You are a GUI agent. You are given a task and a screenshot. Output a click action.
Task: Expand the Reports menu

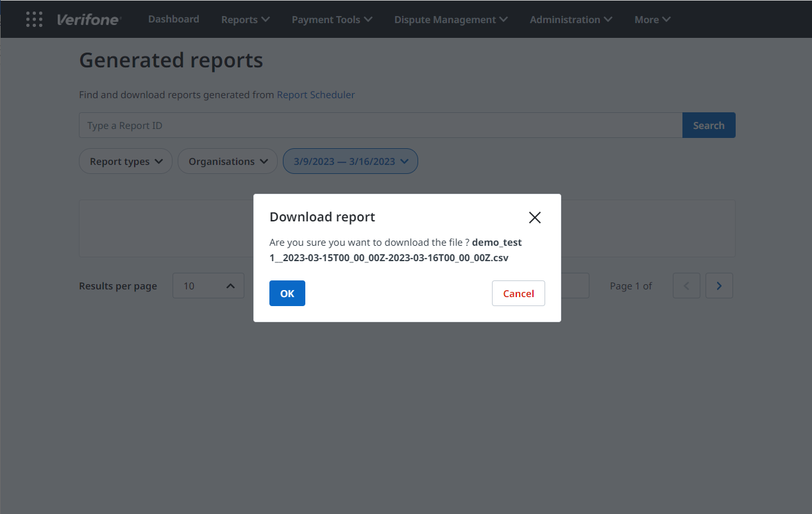click(x=246, y=19)
